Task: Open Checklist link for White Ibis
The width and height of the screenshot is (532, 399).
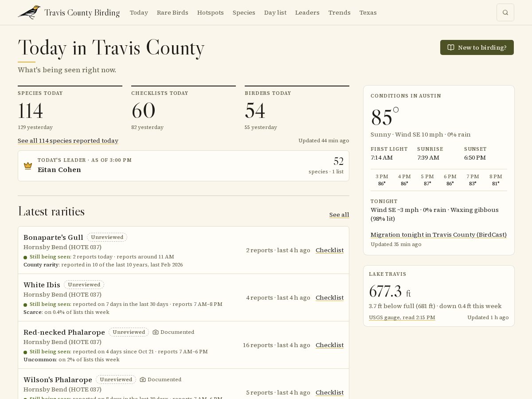Action: click(x=329, y=297)
